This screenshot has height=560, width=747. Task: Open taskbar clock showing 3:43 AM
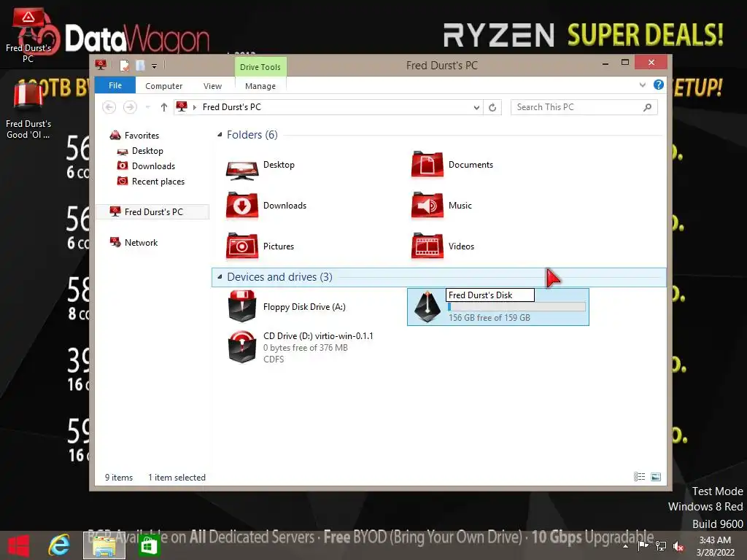(x=715, y=546)
